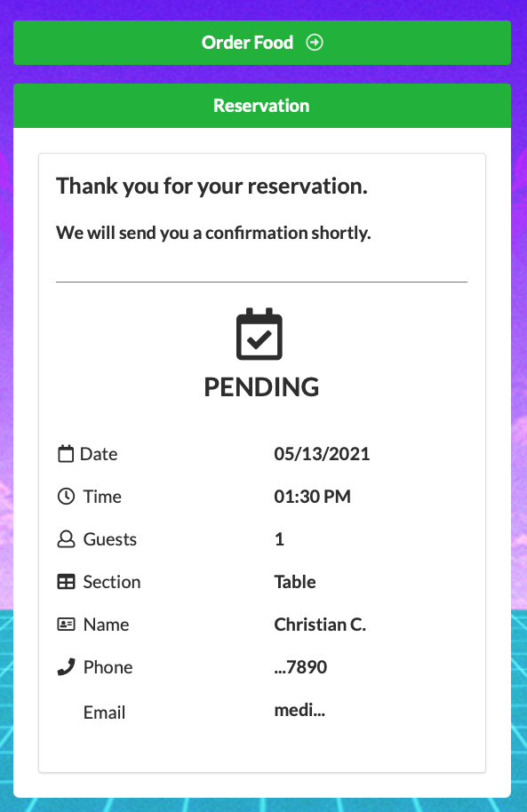Click the time value 01:30 PM

click(x=313, y=496)
